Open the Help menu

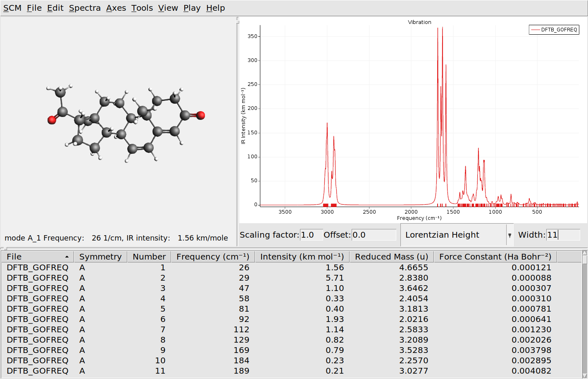tap(215, 7)
